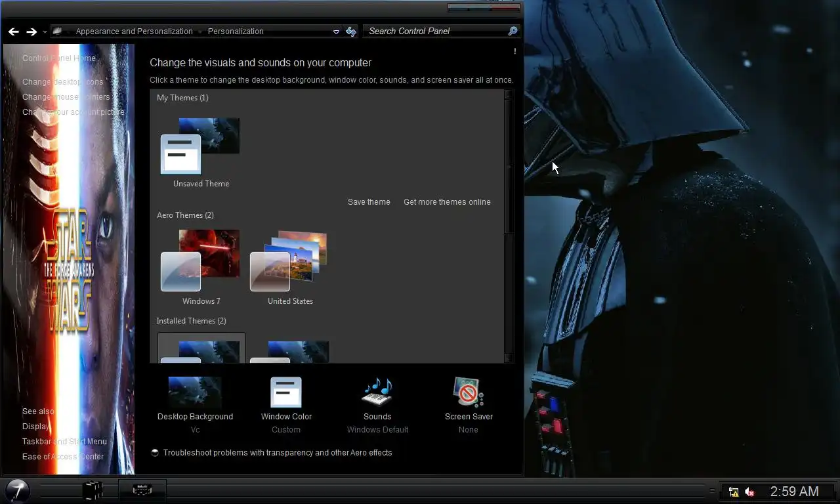Open Sounds settings icon

[377, 392]
